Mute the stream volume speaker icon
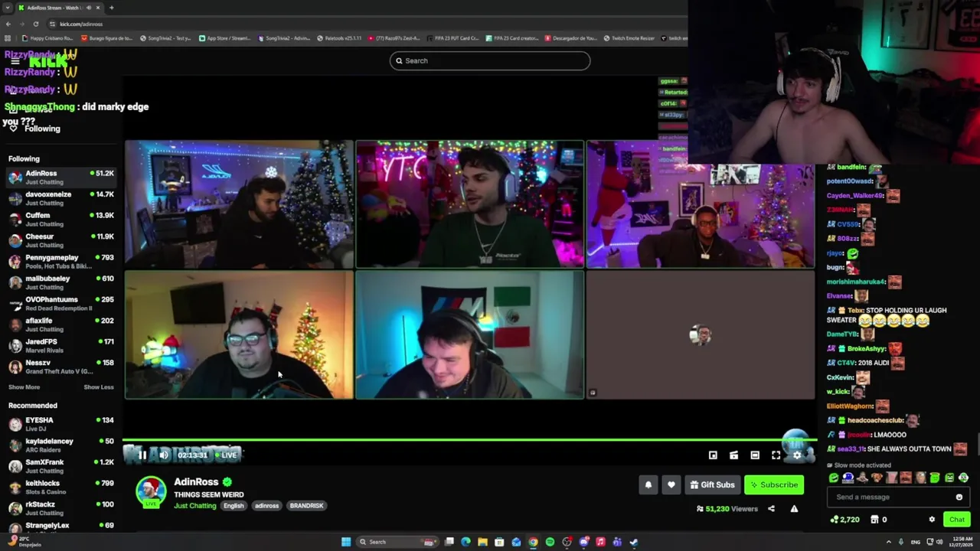 coord(163,455)
